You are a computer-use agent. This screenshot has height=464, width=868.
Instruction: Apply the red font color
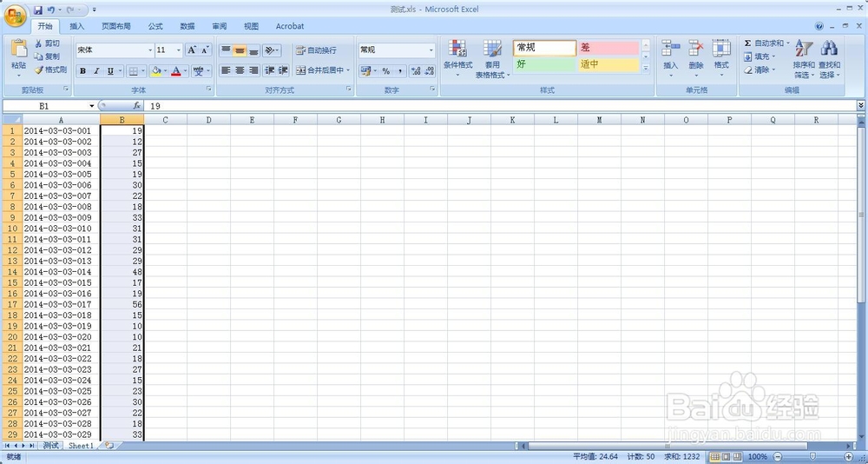coord(176,71)
